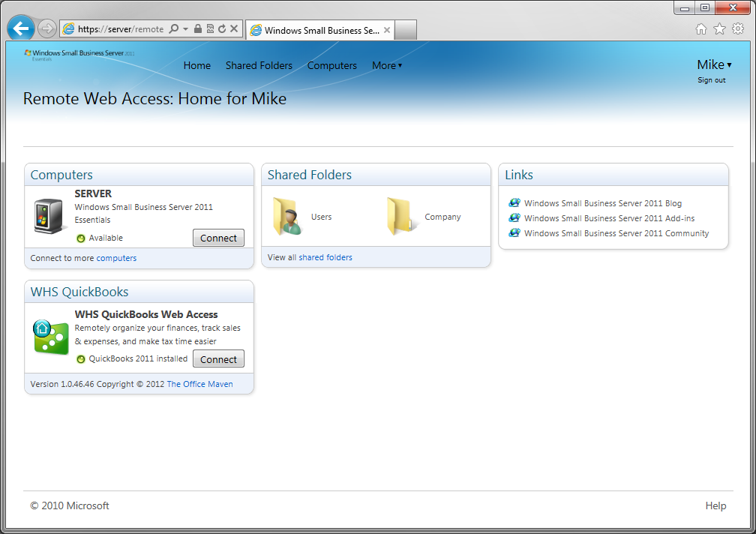
Task: Go back with the browser back arrow
Action: [20, 28]
